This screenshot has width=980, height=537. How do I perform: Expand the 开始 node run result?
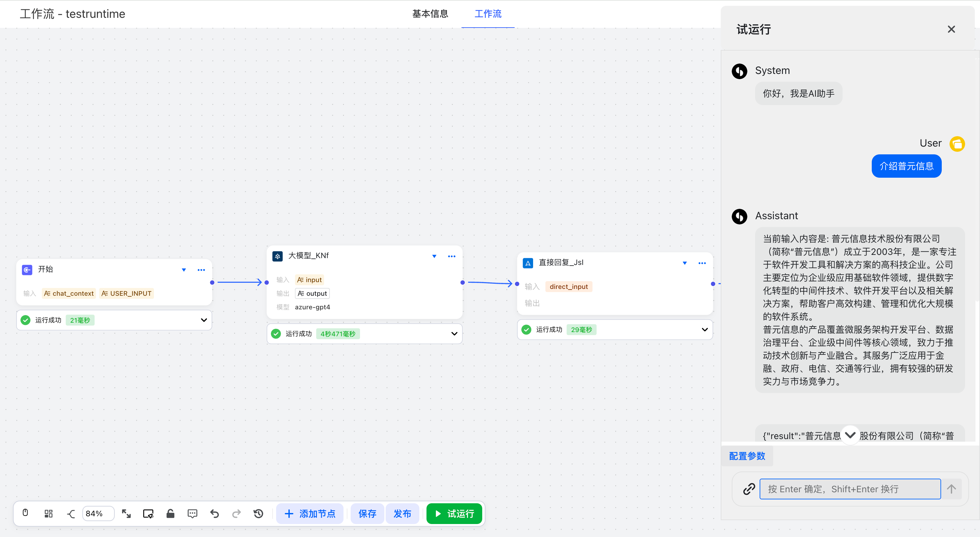[204, 320]
